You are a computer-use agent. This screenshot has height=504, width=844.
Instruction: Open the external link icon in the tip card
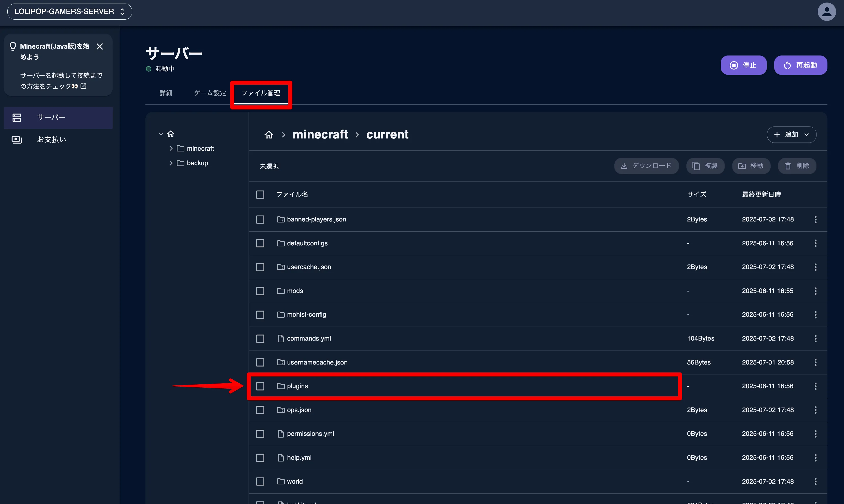(x=83, y=86)
